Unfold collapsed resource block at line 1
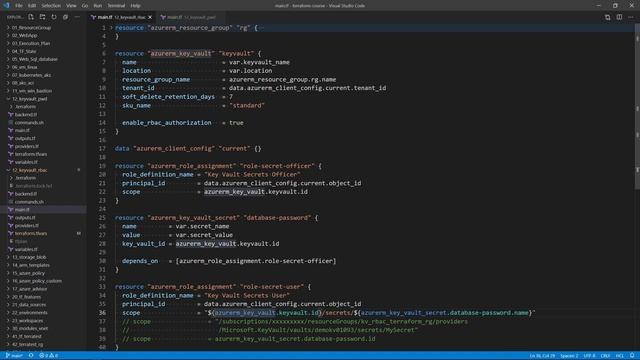The image size is (640, 360). click(x=111, y=28)
